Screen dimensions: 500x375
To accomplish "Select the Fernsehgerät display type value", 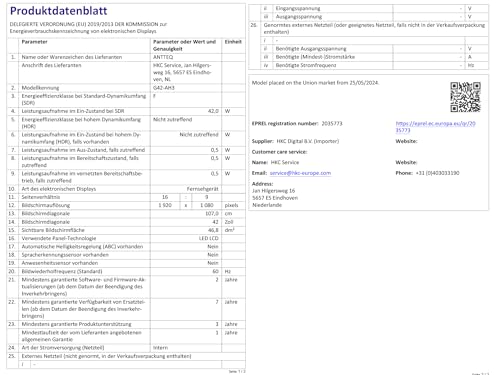I will click(202, 189).
